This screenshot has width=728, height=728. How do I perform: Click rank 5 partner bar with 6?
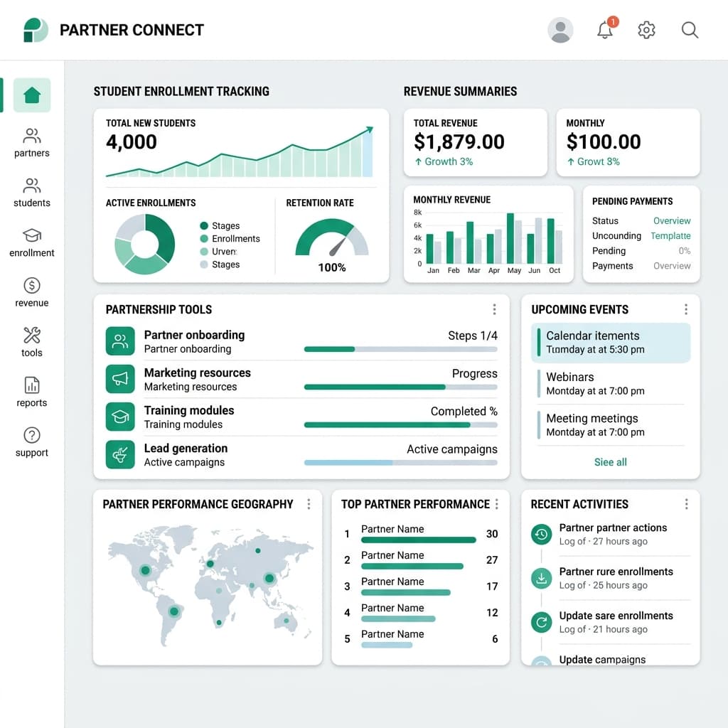[387, 645]
